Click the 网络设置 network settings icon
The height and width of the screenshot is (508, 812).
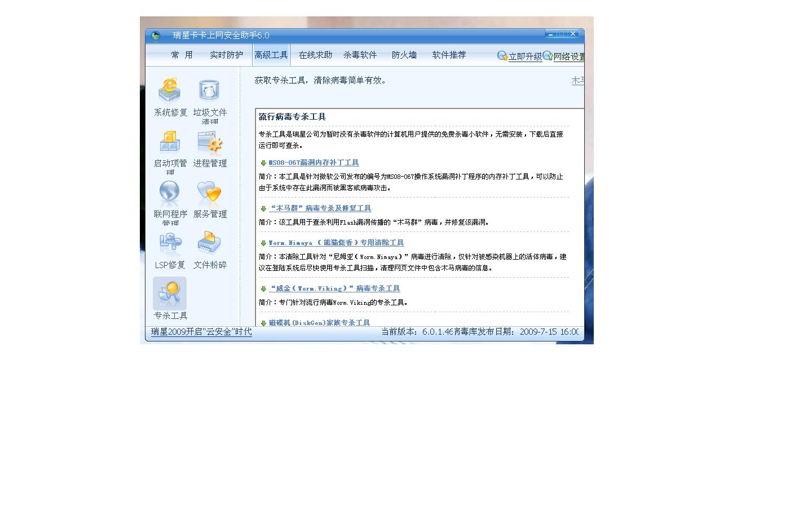(x=548, y=55)
